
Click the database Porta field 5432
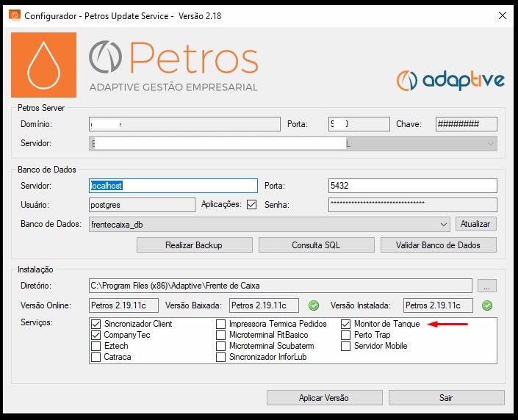click(x=413, y=186)
